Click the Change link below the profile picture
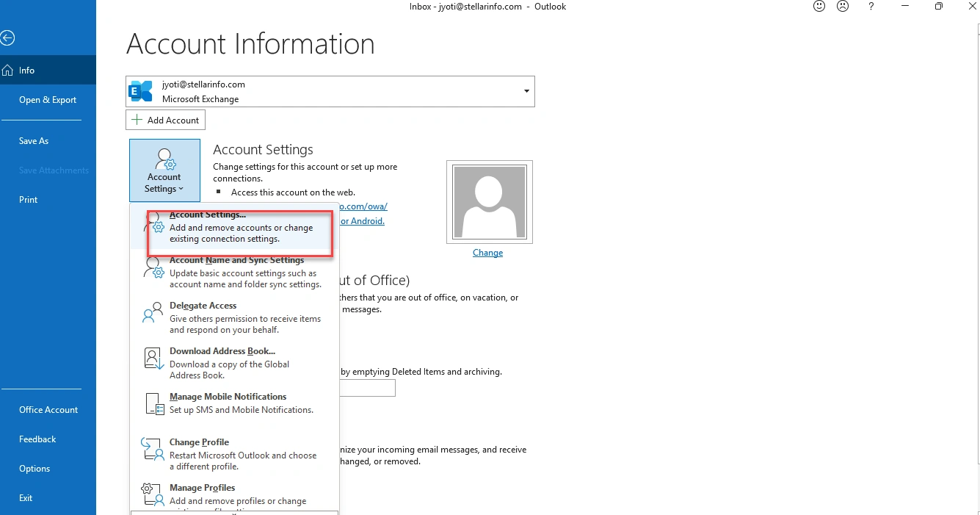The image size is (980, 515). [x=487, y=252]
